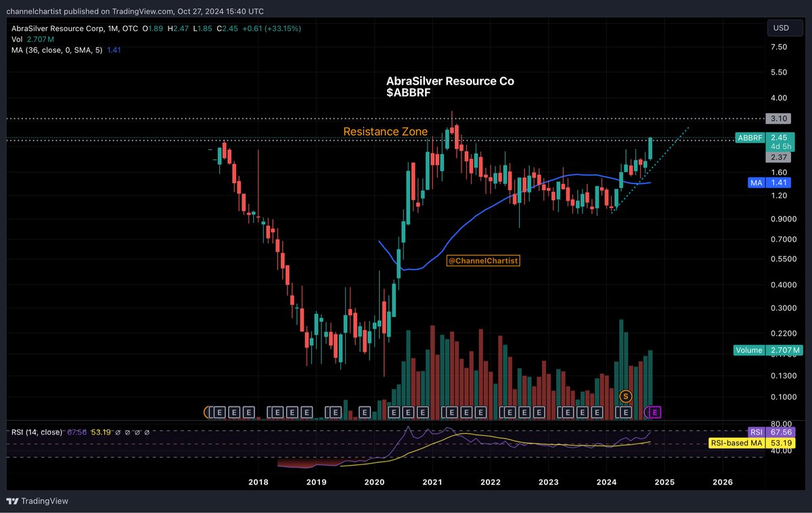Click the 2024 label on the time axis
The image size is (812, 513).
607,482
